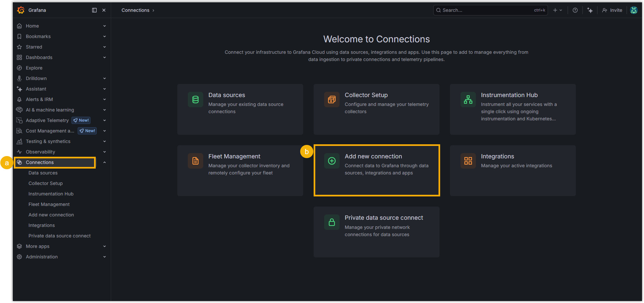This screenshot has width=644, height=303.
Task: Click the Private data source connect lock icon
Action: click(x=332, y=222)
